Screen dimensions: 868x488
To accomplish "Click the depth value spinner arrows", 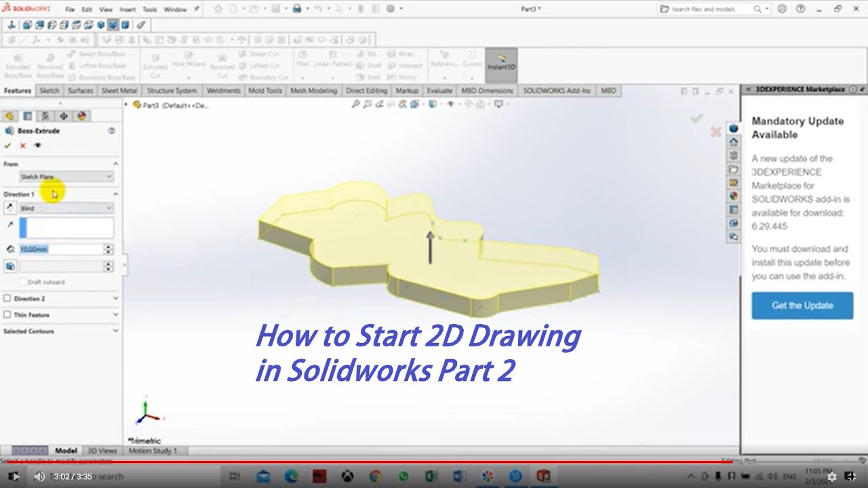I will coord(108,249).
